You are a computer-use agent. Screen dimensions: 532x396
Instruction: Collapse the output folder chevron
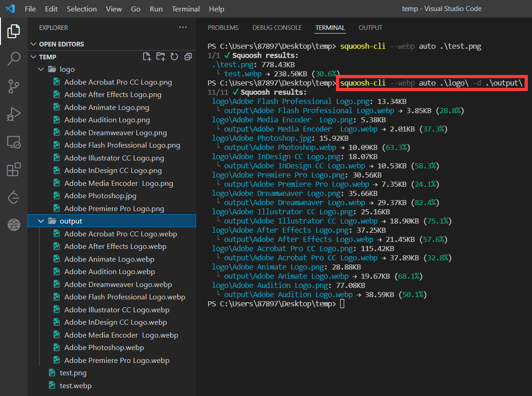(x=41, y=221)
